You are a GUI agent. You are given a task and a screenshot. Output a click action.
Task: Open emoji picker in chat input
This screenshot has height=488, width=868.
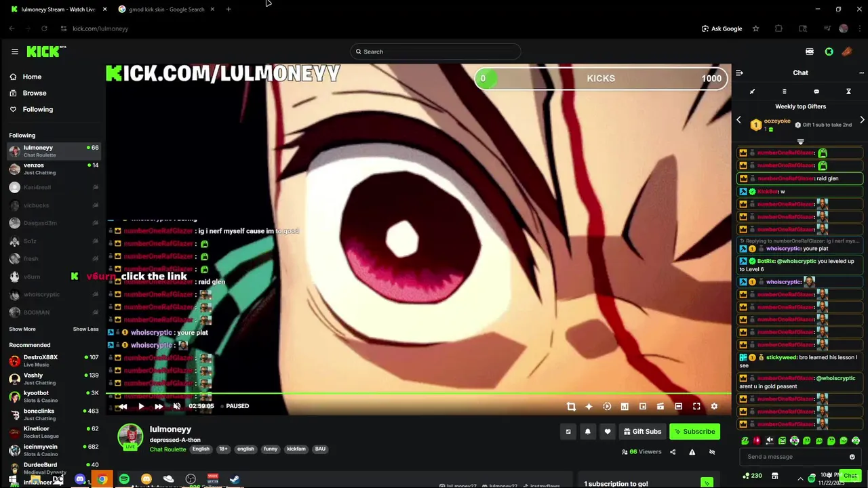(x=852, y=457)
